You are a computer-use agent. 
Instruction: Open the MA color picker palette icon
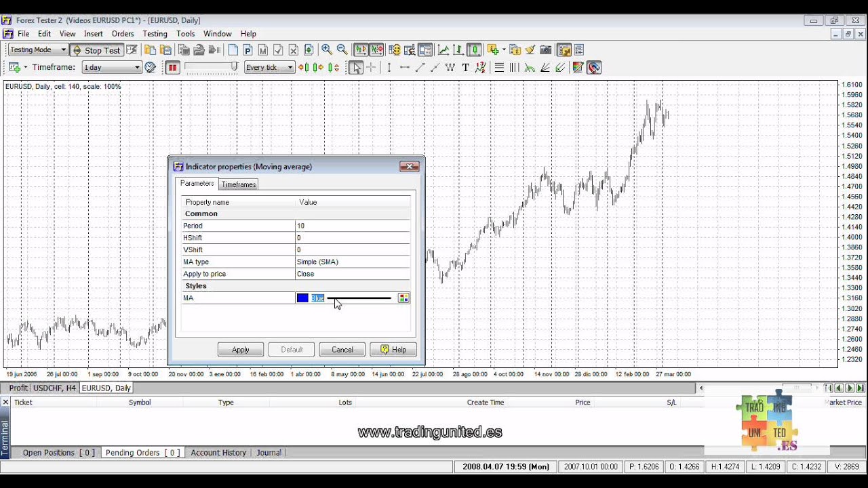tap(403, 298)
